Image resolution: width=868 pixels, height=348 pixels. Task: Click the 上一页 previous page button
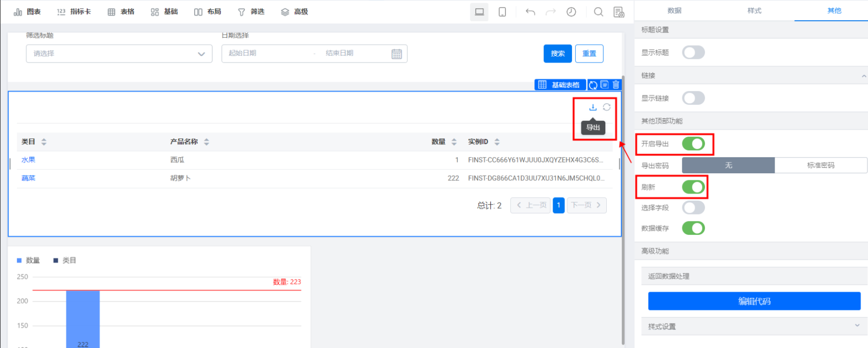click(531, 205)
